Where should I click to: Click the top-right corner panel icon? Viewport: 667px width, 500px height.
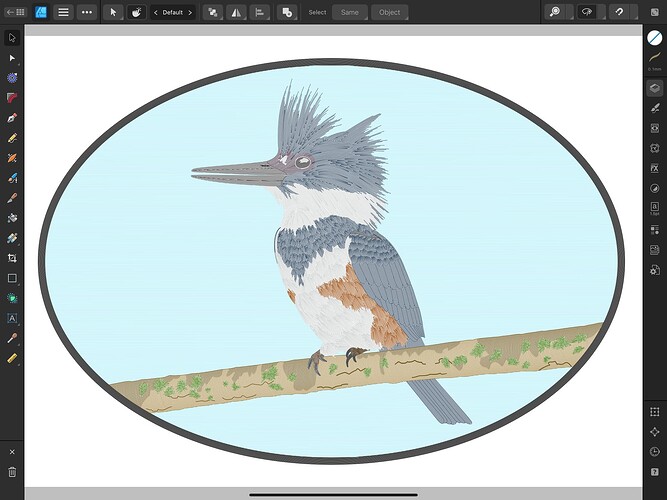(655, 12)
